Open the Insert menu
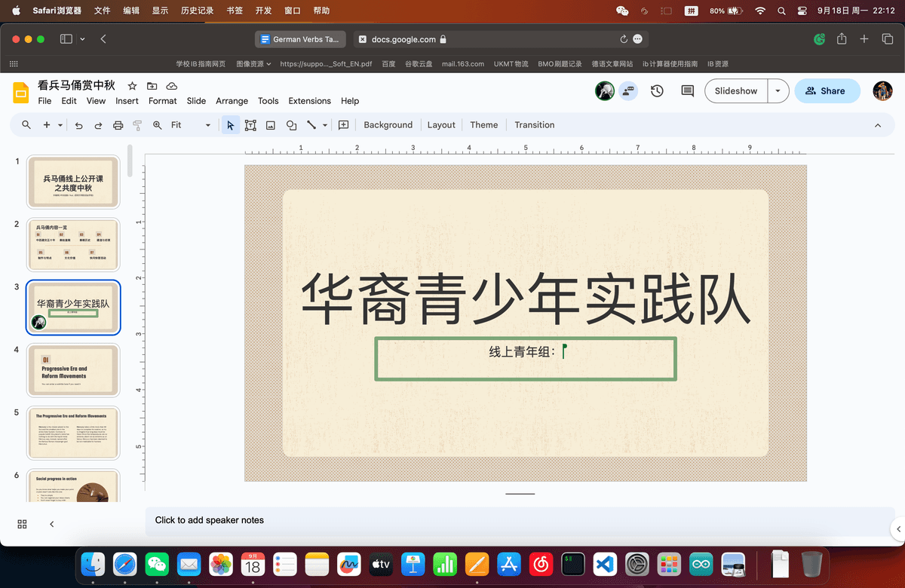 (x=127, y=101)
